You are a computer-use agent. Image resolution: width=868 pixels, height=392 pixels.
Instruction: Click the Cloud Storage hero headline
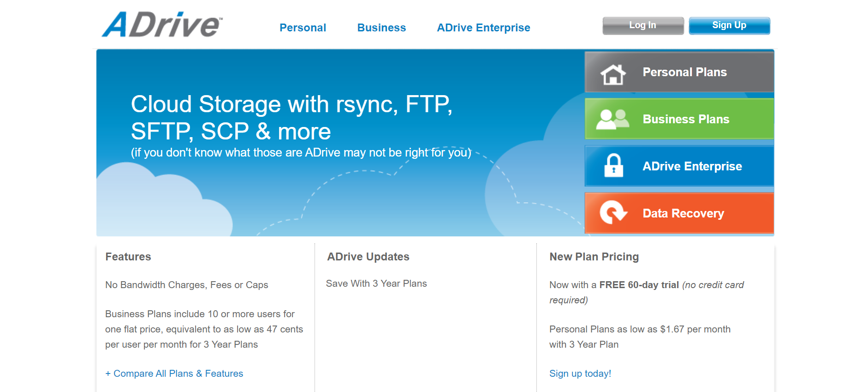(291, 118)
